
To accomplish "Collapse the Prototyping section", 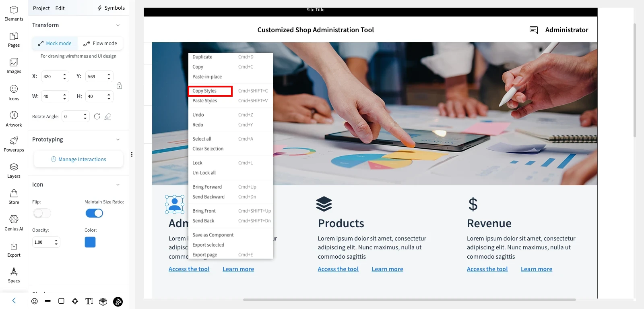I will click(118, 139).
